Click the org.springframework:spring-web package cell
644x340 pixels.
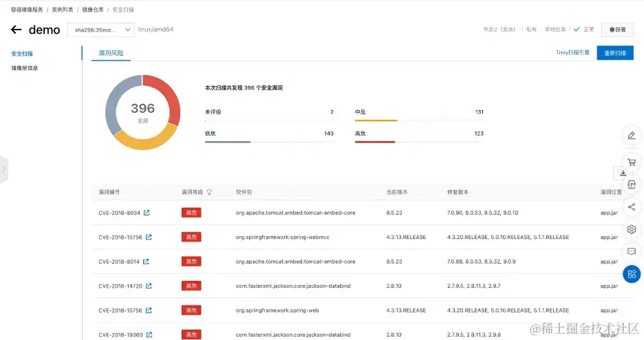point(277,310)
